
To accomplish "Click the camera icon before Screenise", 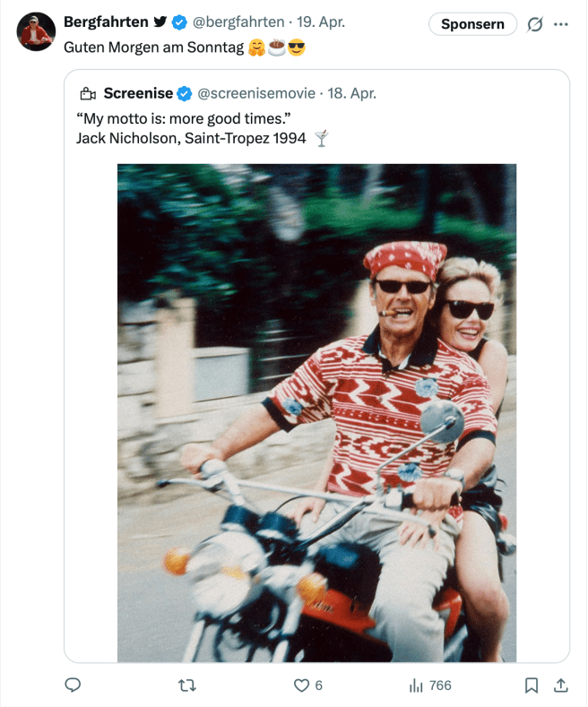I will 88,93.
